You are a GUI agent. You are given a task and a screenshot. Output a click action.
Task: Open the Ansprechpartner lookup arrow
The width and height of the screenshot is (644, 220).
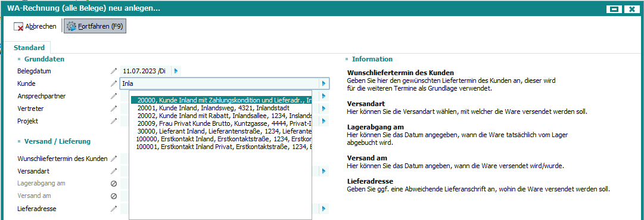(324, 96)
